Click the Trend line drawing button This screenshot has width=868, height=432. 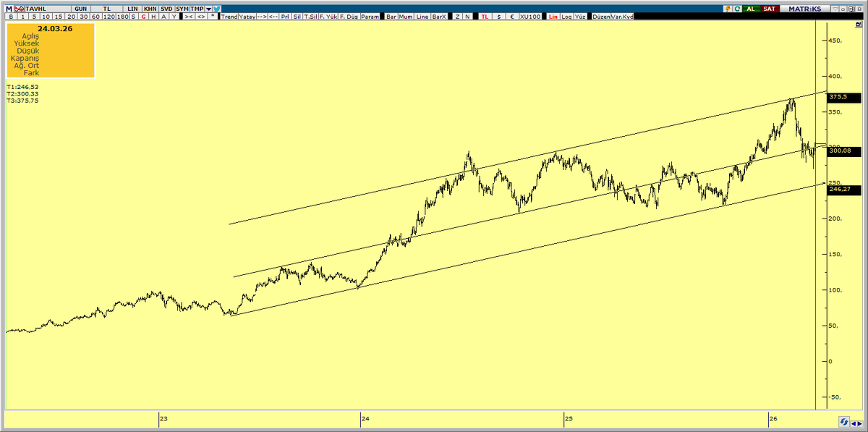[x=229, y=16]
